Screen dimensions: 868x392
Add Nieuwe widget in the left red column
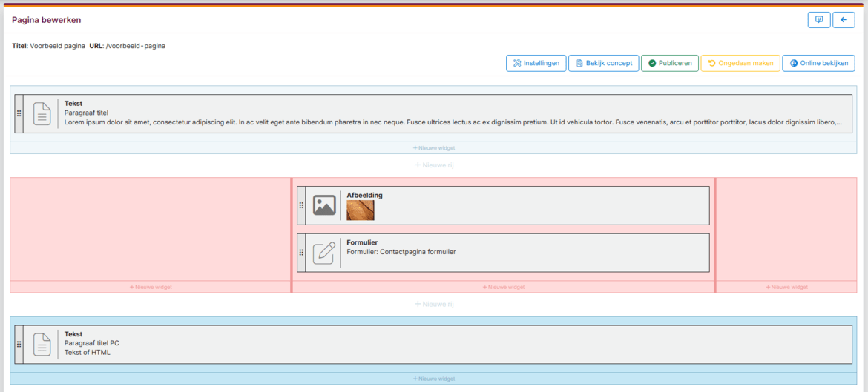[151, 287]
